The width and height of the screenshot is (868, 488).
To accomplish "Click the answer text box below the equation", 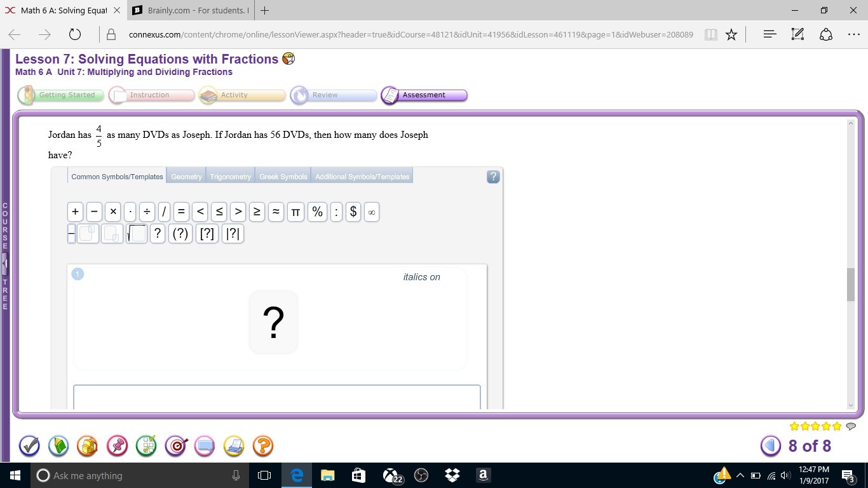I will [277, 396].
